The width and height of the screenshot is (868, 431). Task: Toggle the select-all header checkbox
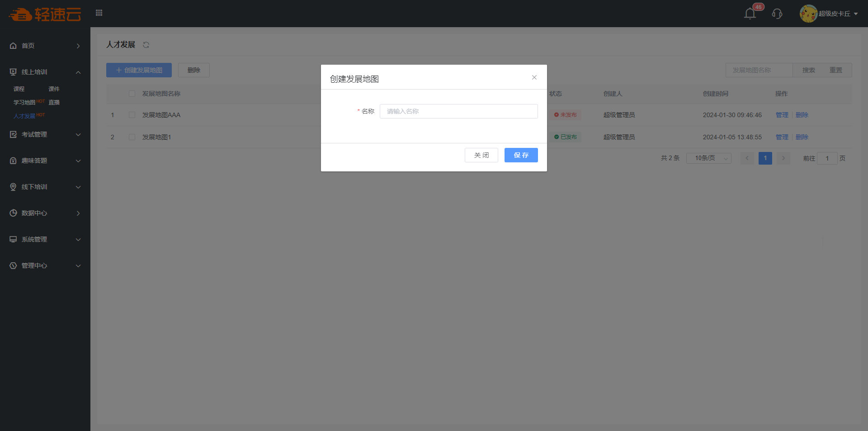(x=132, y=94)
